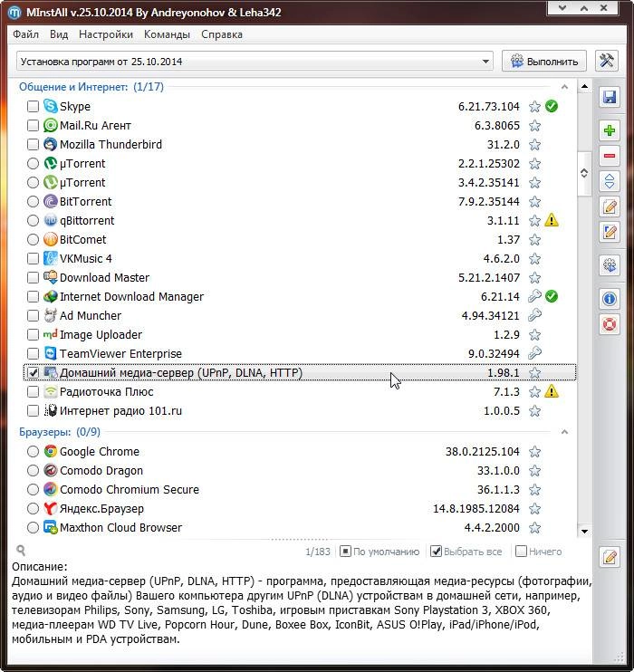Check the Download Master checkbox

tap(33, 277)
